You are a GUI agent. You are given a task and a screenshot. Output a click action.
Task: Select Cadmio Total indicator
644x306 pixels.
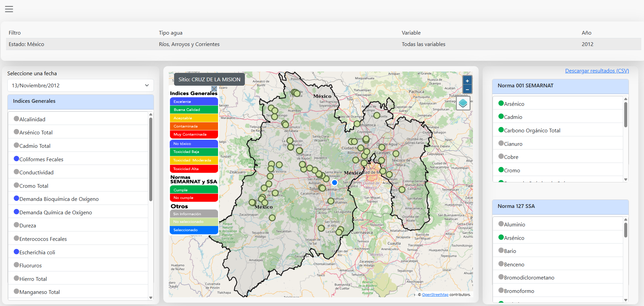tap(78, 146)
